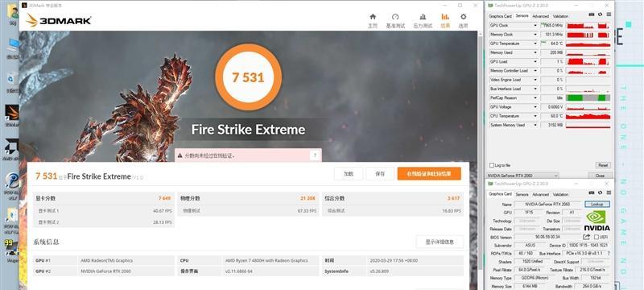Click the 7 531 score circle
Viewport: 644px width, 290px height.
248,77
